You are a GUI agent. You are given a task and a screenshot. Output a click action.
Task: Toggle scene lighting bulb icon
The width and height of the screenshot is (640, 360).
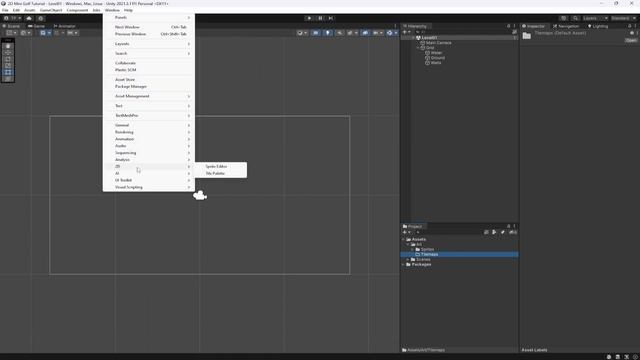click(327, 33)
